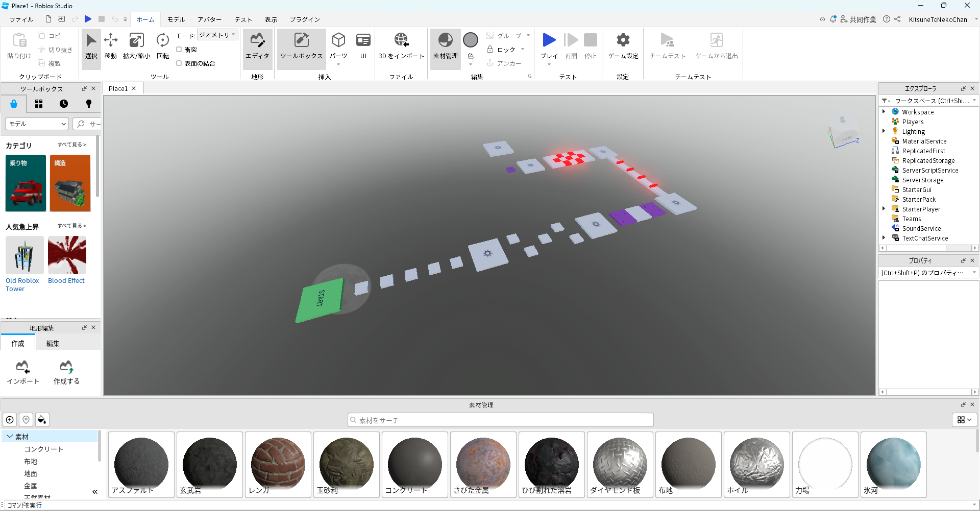Image resolution: width=980 pixels, height=527 pixels.
Task: Click the new file icon in title toolbar
Action: click(x=48, y=19)
